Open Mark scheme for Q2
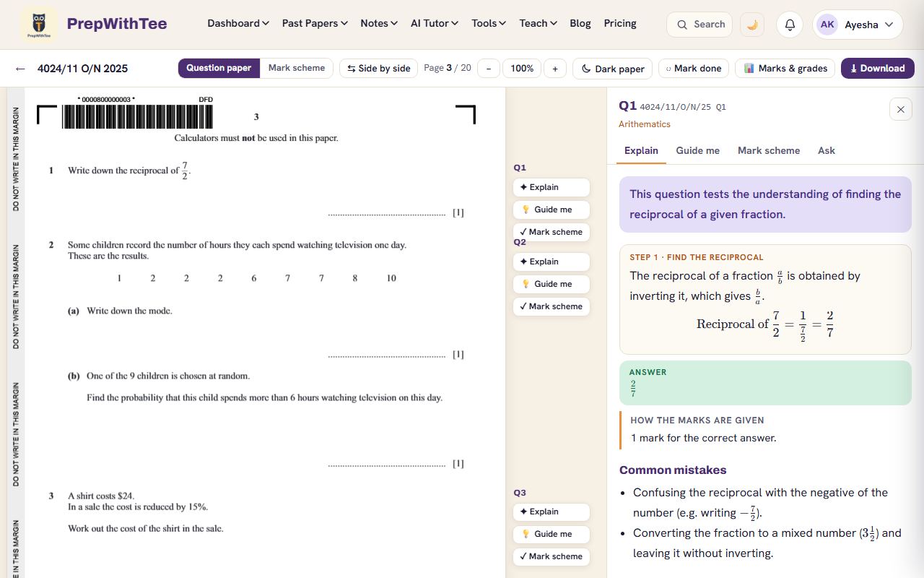Viewport: 924px width, 578px height. (552, 306)
